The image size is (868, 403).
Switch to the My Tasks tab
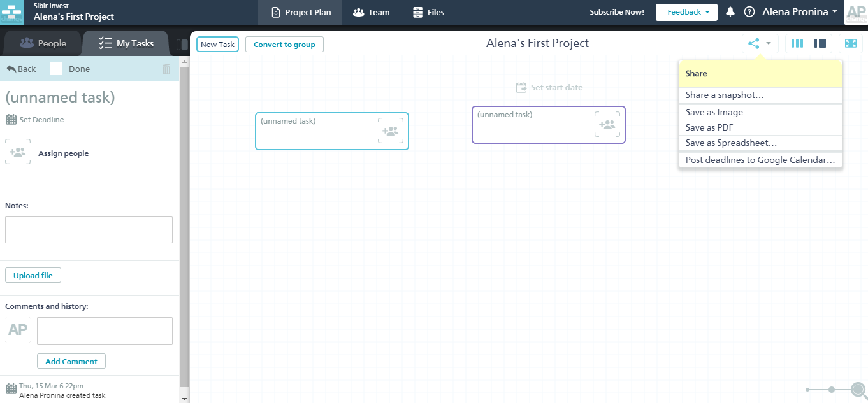coord(126,43)
